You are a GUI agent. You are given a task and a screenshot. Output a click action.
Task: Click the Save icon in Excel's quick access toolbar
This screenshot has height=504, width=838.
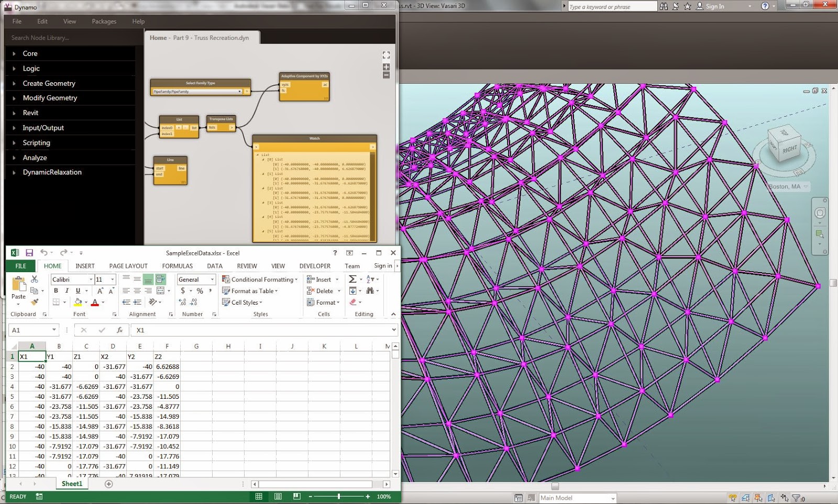[29, 253]
